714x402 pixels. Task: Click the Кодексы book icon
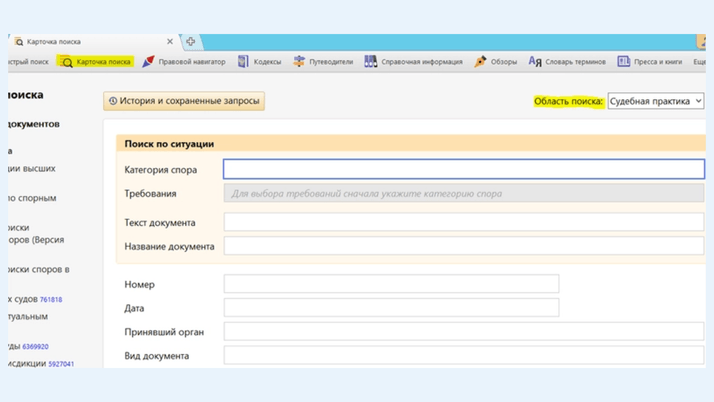[x=243, y=62]
